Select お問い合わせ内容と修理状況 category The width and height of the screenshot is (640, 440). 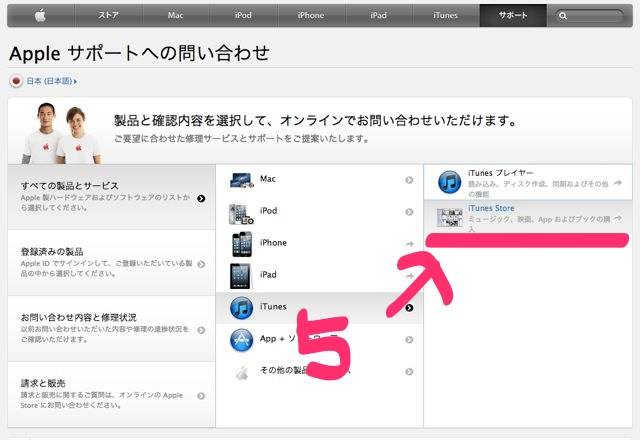pyautogui.click(x=111, y=329)
